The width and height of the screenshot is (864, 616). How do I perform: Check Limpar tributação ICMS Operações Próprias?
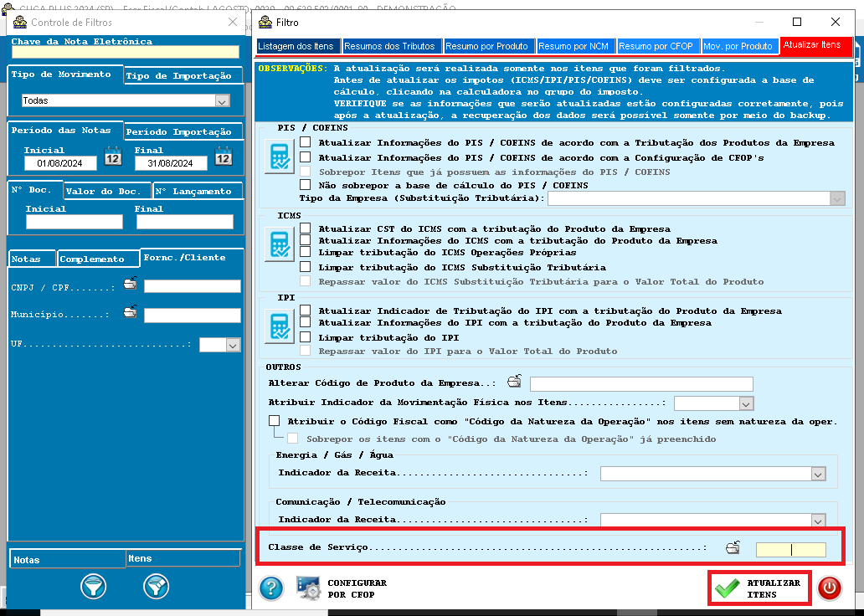306,252
